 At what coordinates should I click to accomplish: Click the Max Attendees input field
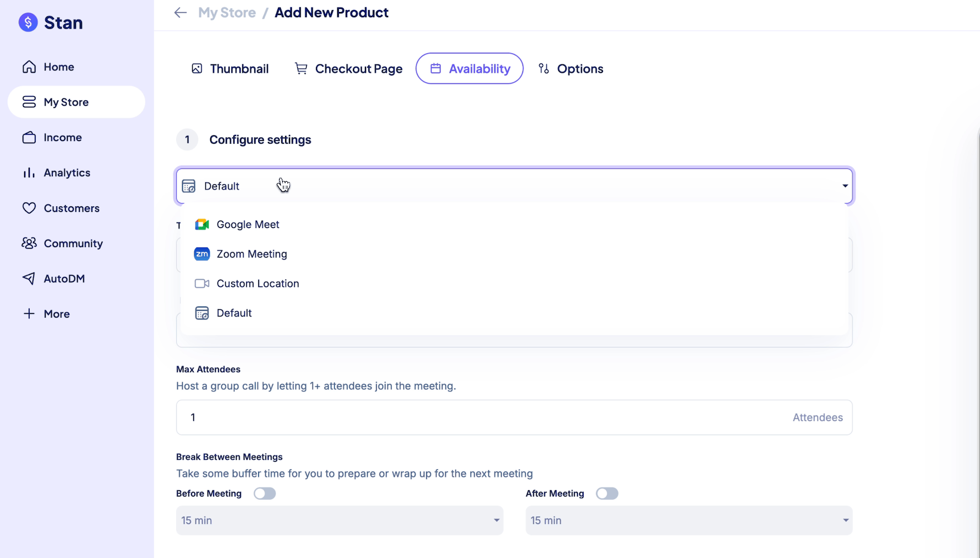(x=484, y=418)
